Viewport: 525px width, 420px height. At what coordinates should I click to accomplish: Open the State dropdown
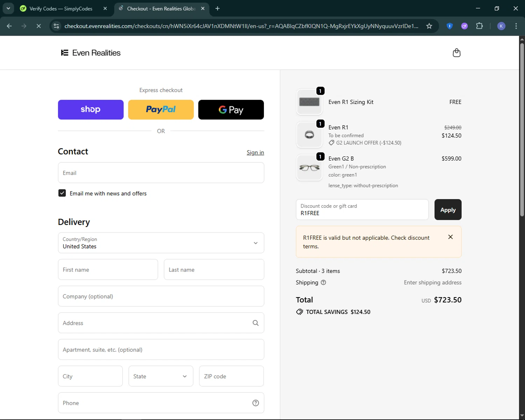[161, 376]
